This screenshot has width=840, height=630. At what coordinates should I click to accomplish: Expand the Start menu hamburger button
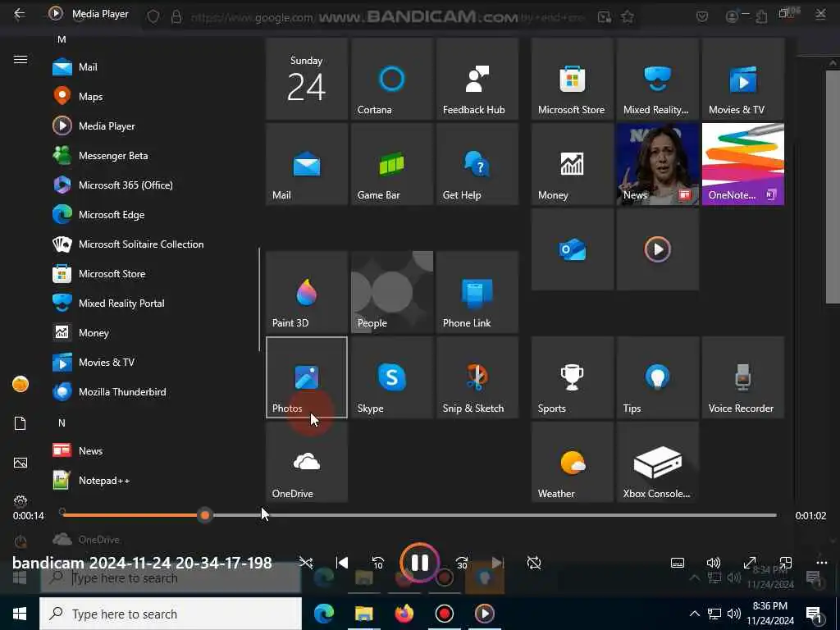point(21,59)
